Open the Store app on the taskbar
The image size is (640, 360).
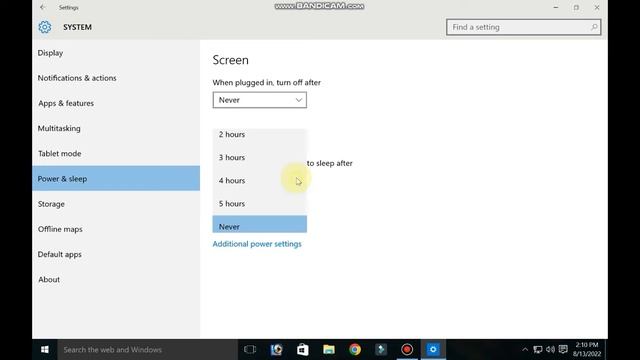pyautogui.click(x=302, y=350)
